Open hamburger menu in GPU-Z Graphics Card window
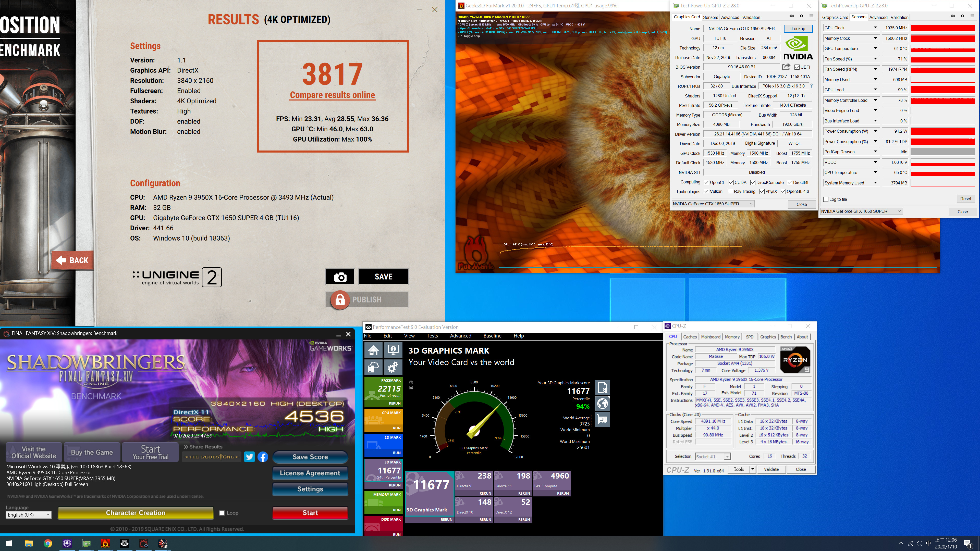Image resolution: width=980 pixels, height=551 pixels. pos(811,16)
